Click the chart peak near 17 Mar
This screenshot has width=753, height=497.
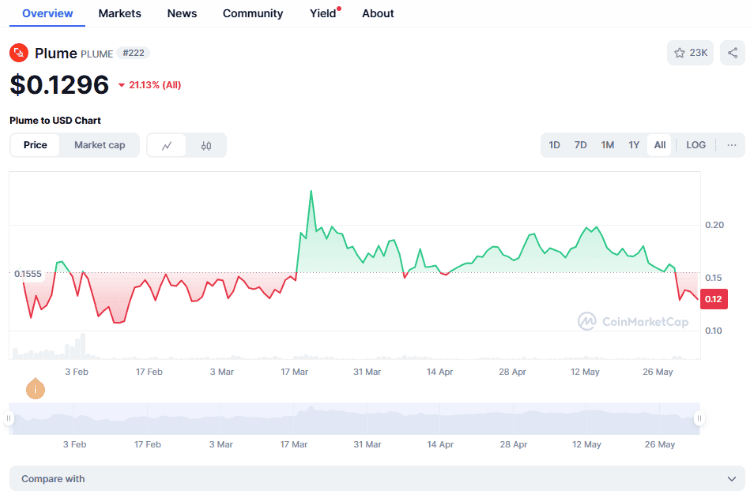(311, 192)
